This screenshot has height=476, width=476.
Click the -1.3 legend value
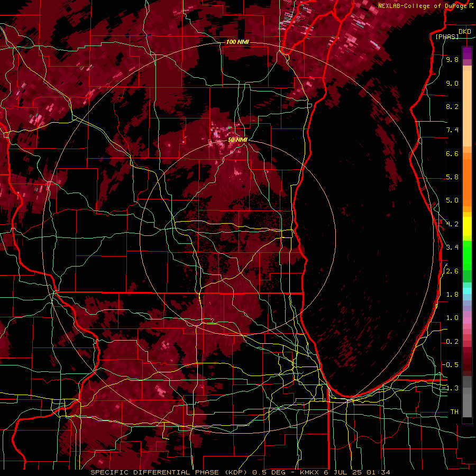[451, 388]
